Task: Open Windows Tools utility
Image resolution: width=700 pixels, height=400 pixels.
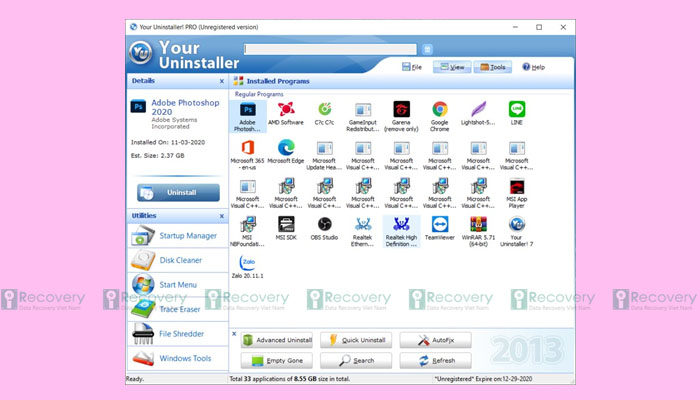Action: 178,358
